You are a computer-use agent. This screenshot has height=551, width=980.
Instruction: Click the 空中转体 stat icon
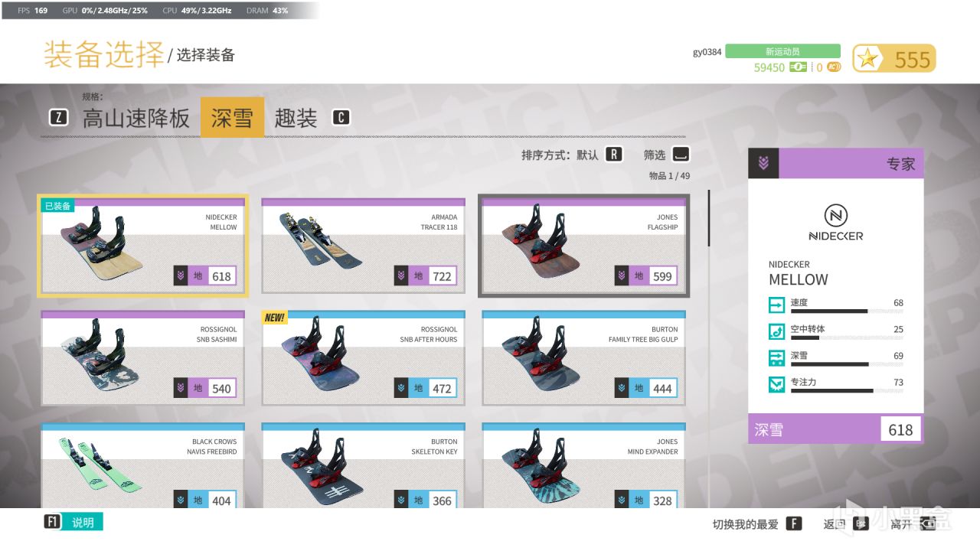(x=777, y=331)
